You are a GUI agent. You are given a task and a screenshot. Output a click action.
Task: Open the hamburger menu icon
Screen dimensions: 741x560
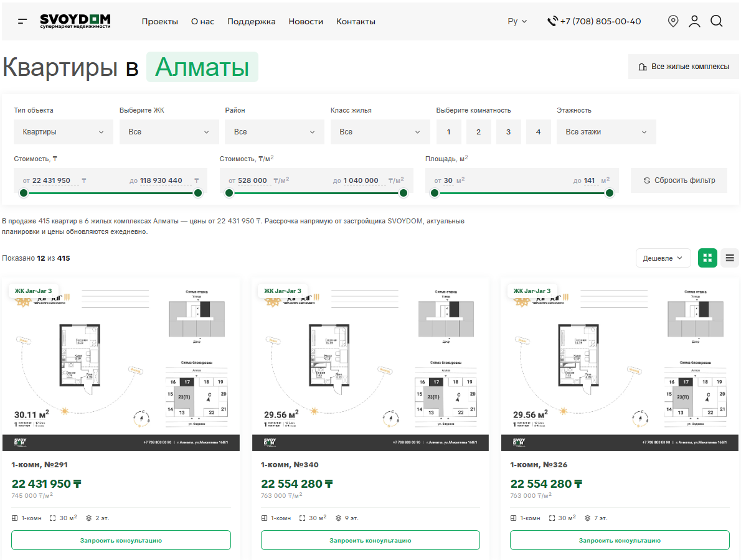tap(22, 21)
